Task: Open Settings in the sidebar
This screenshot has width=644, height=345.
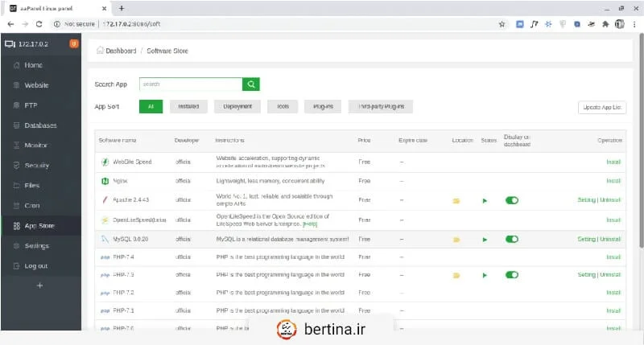Action: pyautogui.click(x=41, y=246)
